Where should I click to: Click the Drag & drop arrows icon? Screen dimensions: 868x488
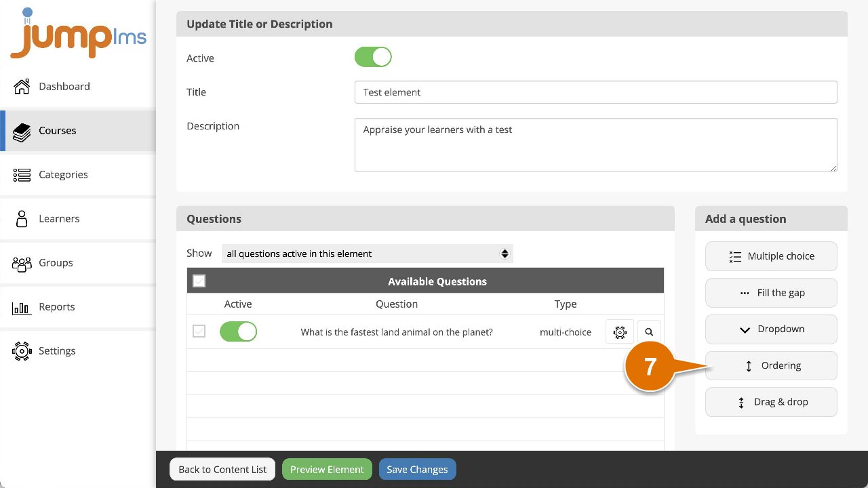[741, 403]
